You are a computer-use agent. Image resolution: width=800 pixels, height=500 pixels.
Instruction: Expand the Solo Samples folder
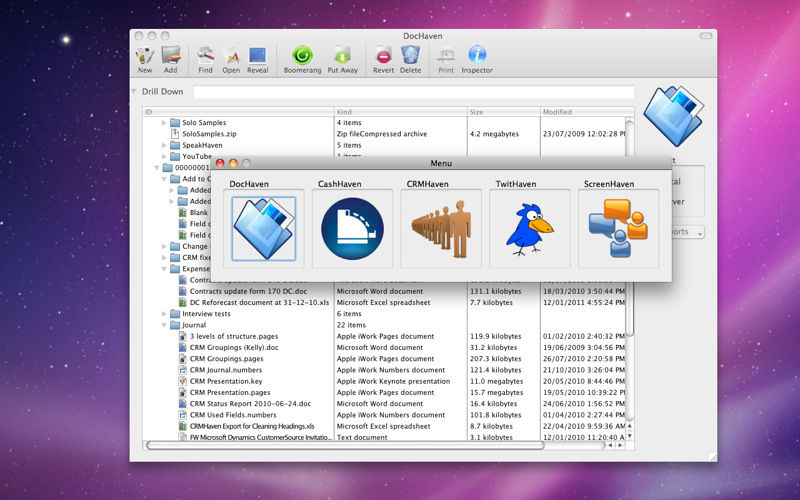[x=164, y=123]
